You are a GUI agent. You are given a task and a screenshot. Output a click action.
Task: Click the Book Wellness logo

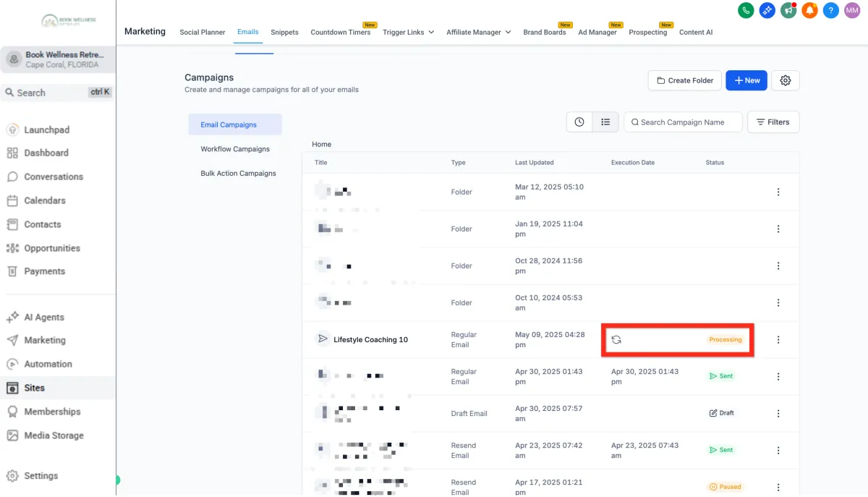pyautogui.click(x=68, y=20)
